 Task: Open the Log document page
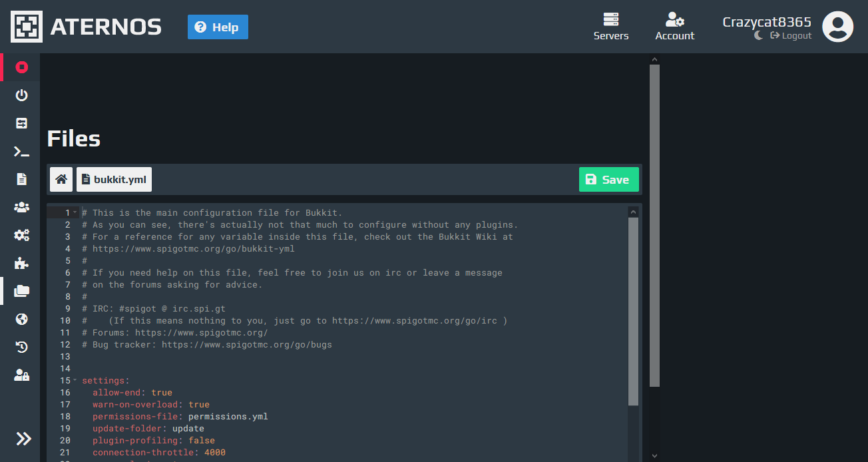[22, 179]
